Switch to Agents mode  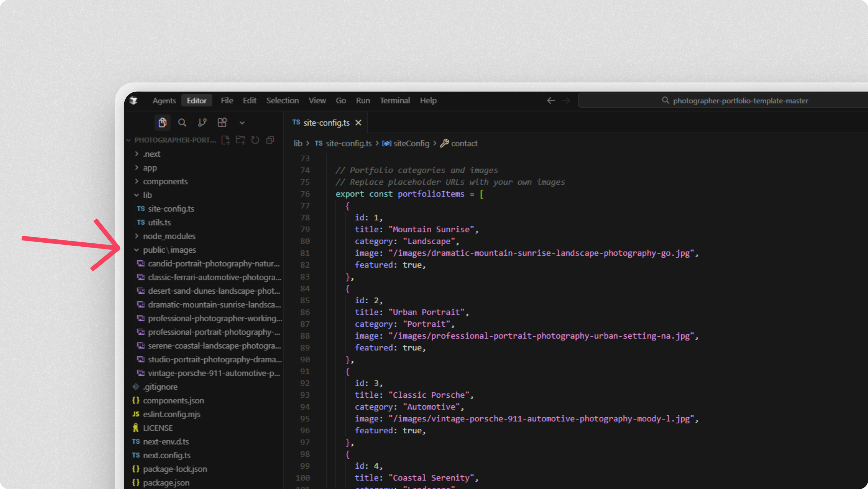click(164, 101)
